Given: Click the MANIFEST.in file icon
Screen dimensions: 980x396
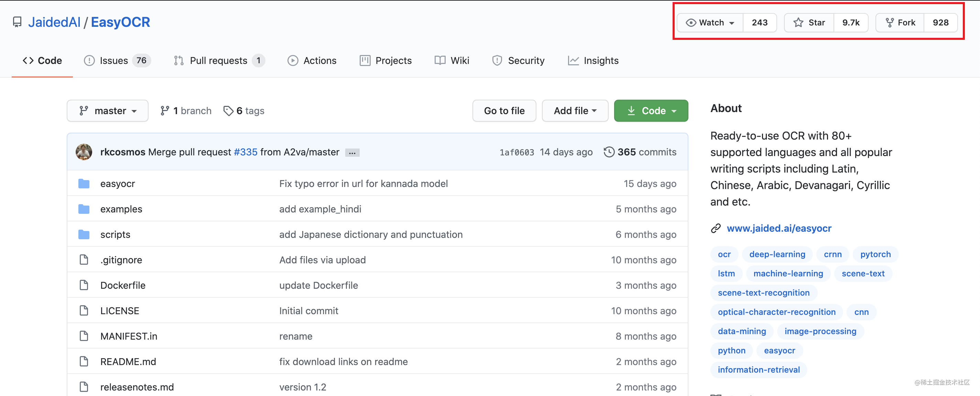Looking at the screenshot, I should pyautogui.click(x=84, y=336).
